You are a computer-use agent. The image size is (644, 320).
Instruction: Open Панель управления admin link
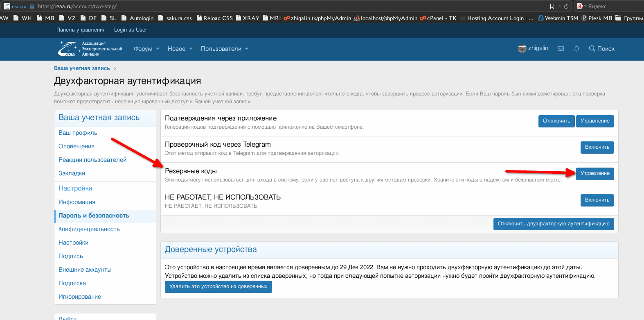pyautogui.click(x=81, y=30)
